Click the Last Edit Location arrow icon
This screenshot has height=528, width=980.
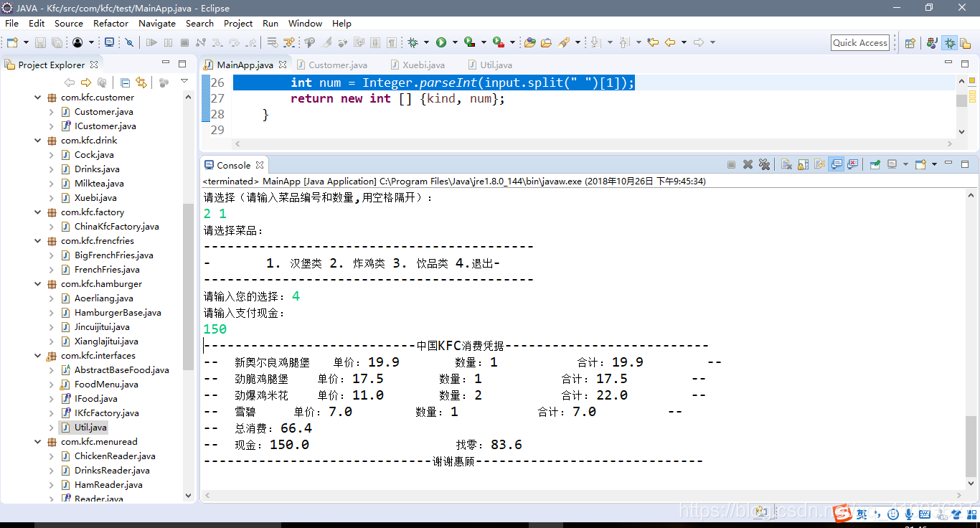pyautogui.click(x=653, y=42)
